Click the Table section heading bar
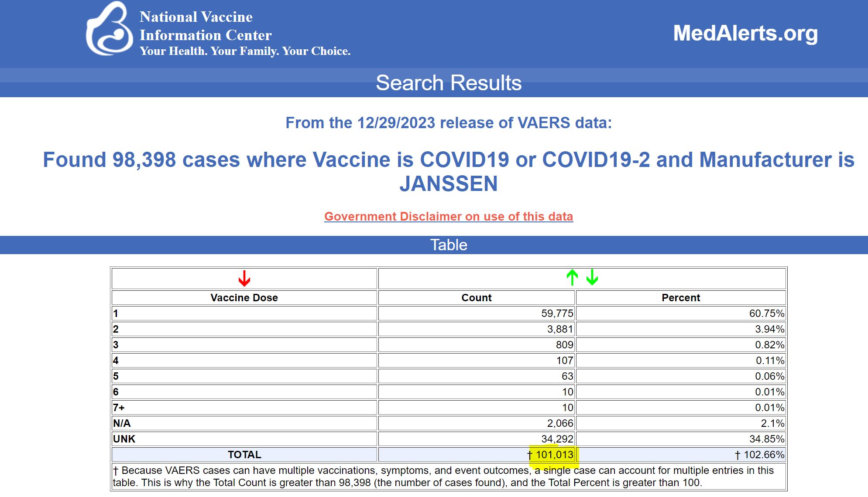The image size is (868, 497). 434,245
